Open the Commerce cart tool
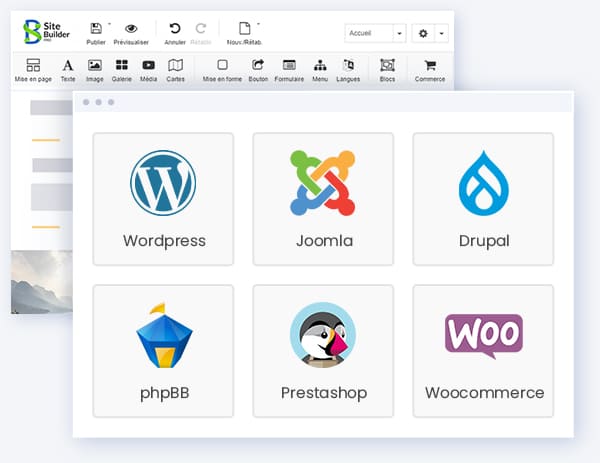 pyautogui.click(x=430, y=66)
